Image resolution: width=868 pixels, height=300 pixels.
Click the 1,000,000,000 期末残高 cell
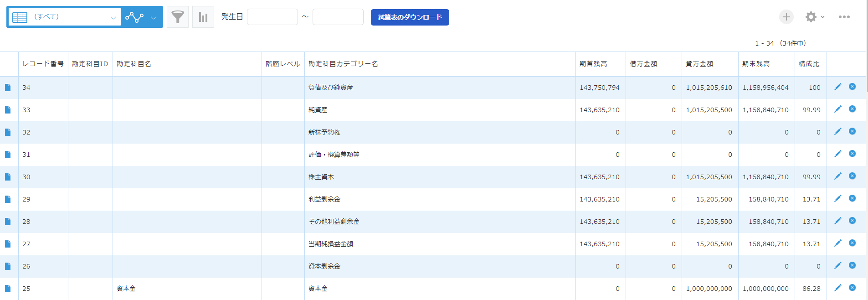[x=766, y=289]
